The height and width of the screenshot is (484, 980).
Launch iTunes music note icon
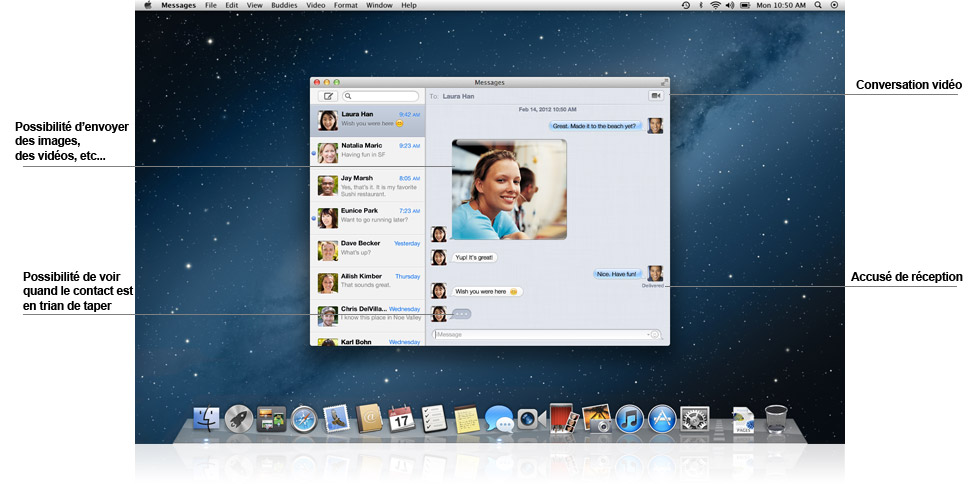629,419
